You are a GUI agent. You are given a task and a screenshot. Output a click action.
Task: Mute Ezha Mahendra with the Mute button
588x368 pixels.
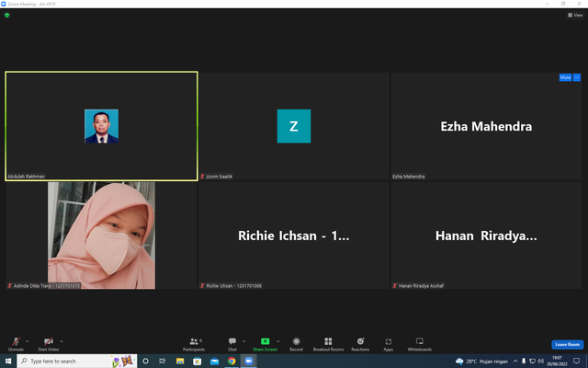[x=565, y=77]
